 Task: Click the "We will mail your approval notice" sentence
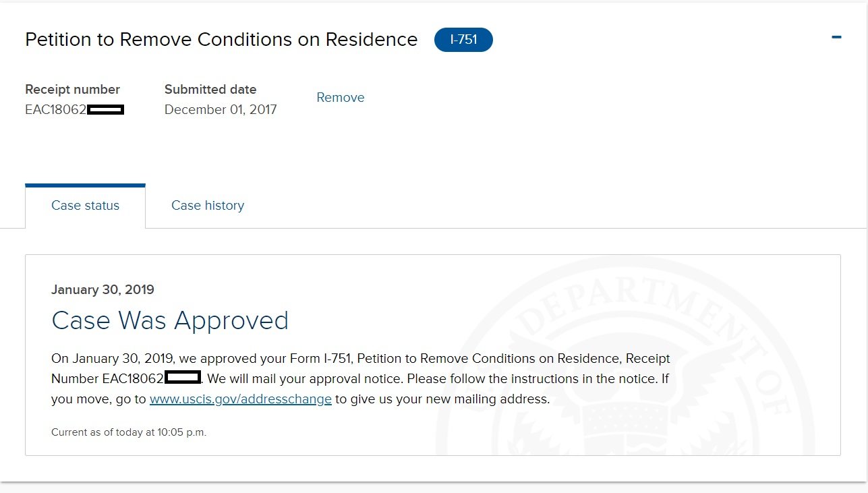click(x=306, y=378)
